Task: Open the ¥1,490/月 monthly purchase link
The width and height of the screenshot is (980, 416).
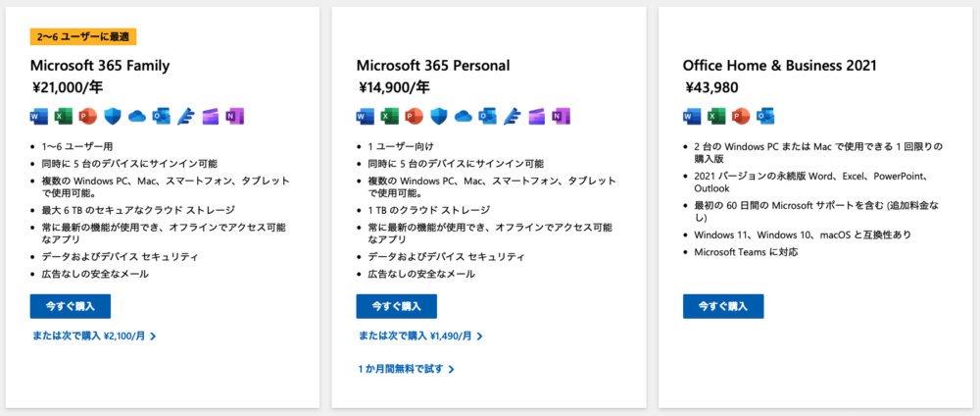Action: 419,336
